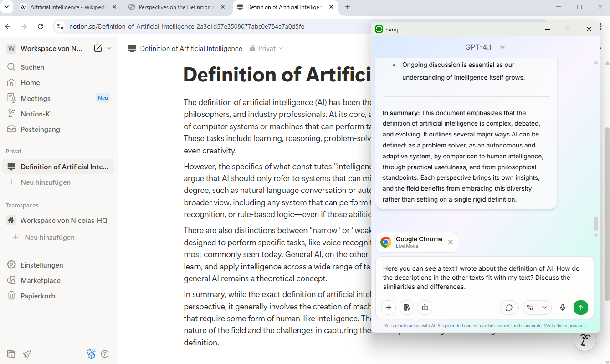Click the speech bubble chat mode button

509,308
